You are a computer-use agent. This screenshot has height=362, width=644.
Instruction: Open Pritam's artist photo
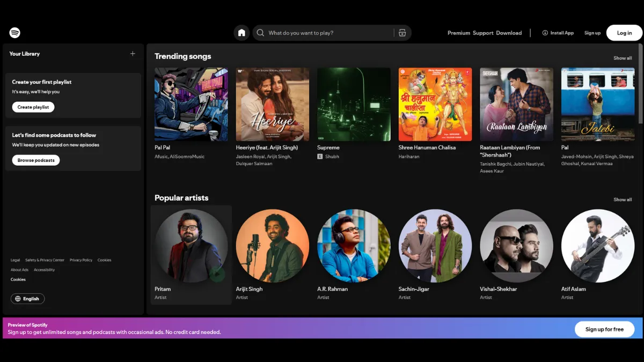pos(191,246)
